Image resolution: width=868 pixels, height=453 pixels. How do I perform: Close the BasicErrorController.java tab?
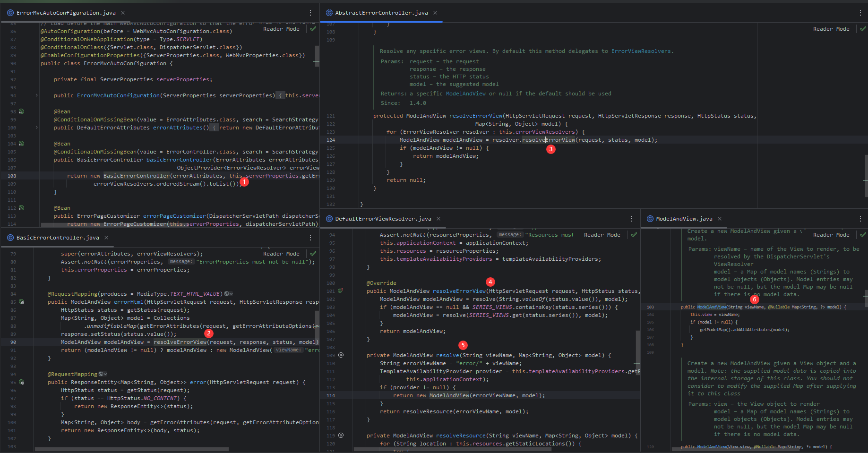tap(106, 238)
